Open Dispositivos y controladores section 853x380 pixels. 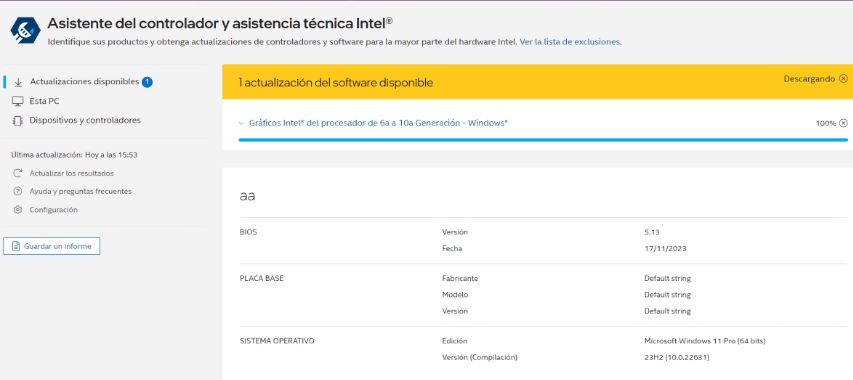tap(85, 120)
